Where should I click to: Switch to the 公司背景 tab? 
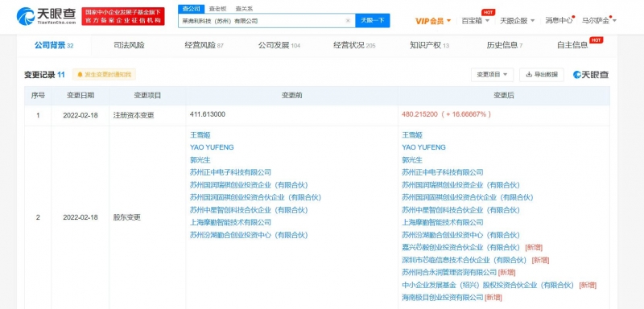(54, 46)
